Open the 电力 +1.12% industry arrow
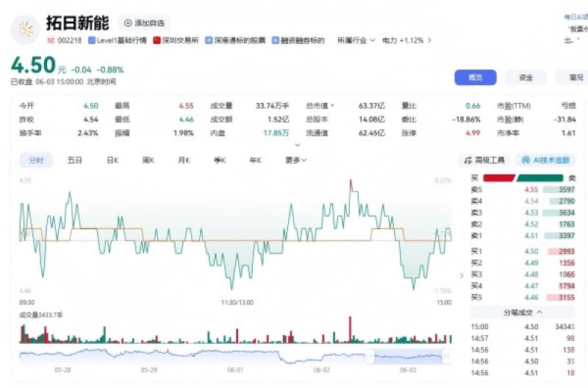The width and height of the screenshot is (588, 388). tap(429, 40)
